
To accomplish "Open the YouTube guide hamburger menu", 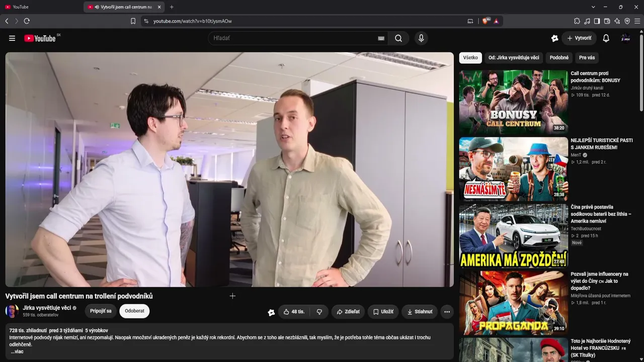I will (12, 38).
